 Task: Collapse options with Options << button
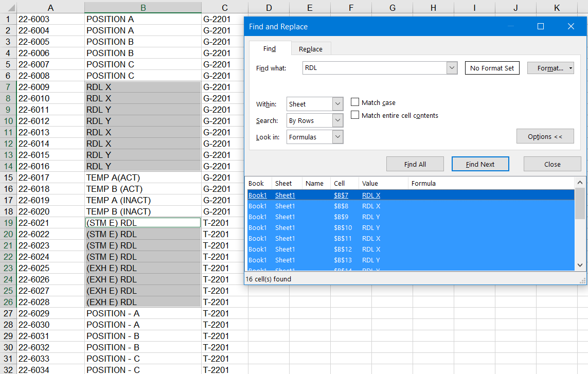pyautogui.click(x=545, y=136)
